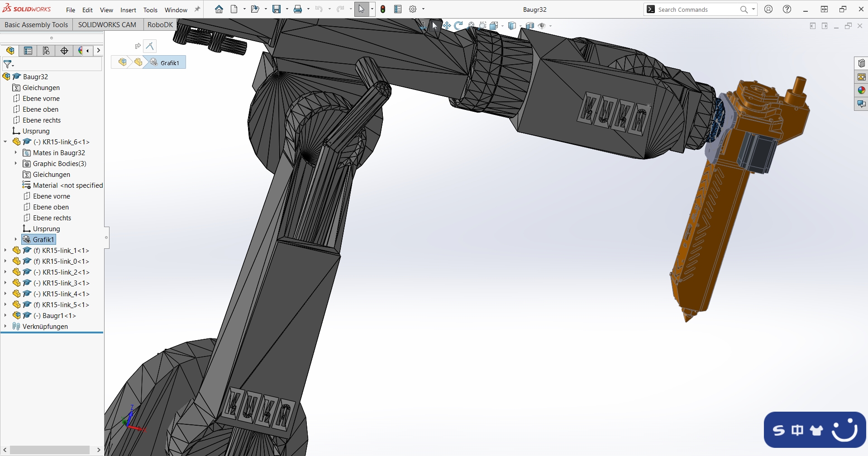The image size is (868, 456).
Task: Click the Save floppy disk icon
Action: [277, 9]
